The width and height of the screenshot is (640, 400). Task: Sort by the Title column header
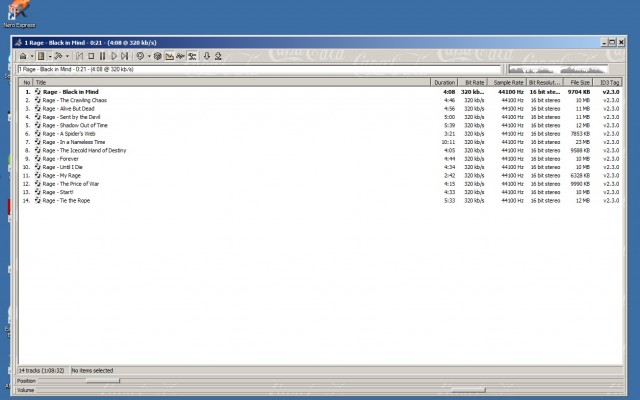231,82
